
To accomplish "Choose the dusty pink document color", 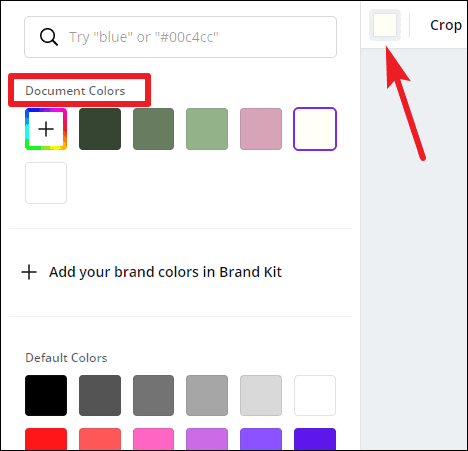I will pyautogui.click(x=261, y=129).
